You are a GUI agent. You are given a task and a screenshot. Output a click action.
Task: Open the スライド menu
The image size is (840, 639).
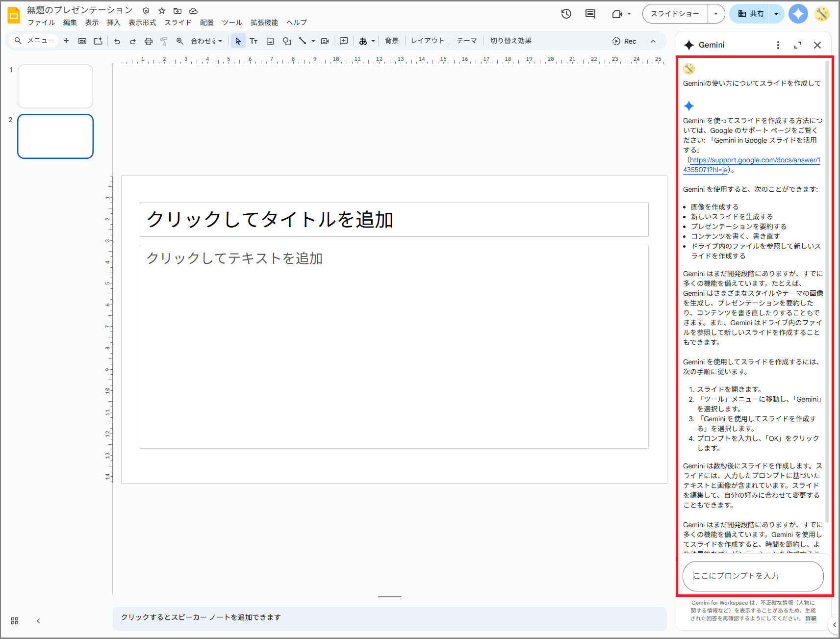pos(178,23)
